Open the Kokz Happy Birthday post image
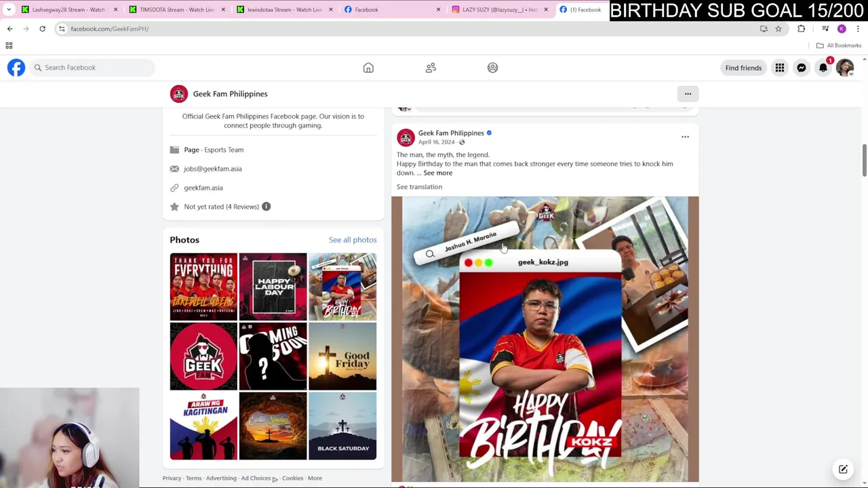868x488 pixels. pos(545,339)
